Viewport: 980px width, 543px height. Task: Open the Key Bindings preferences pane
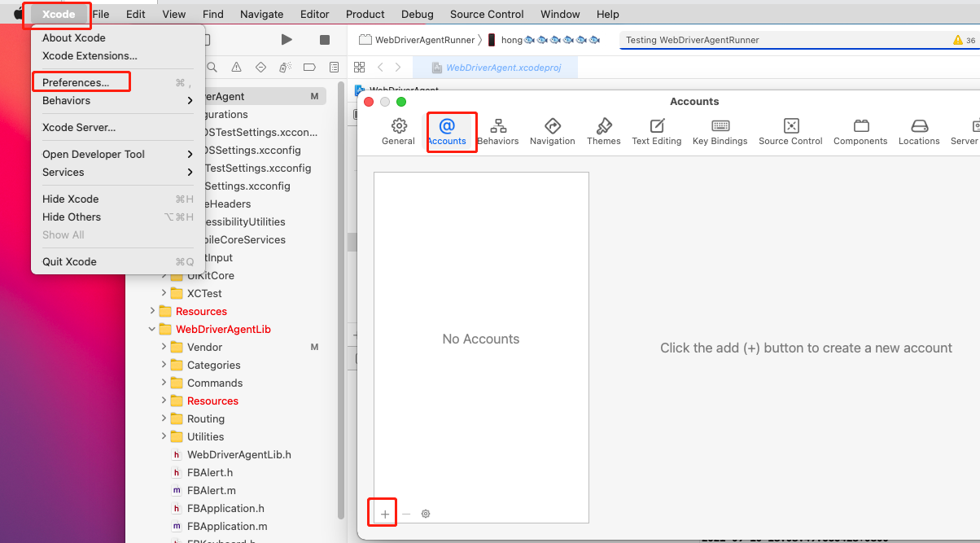pyautogui.click(x=720, y=132)
